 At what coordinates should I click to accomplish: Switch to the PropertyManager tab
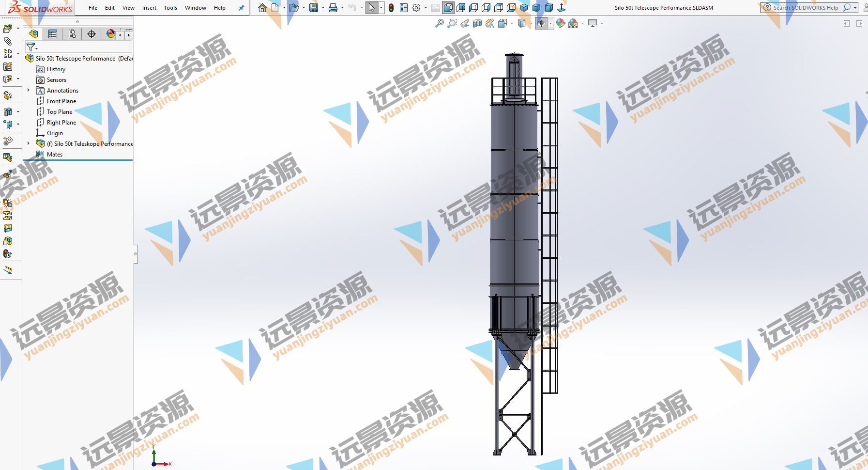tap(53, 34)
